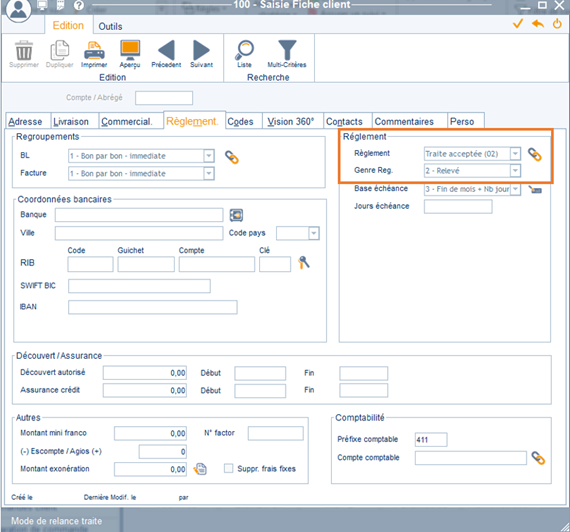Go to the Suivant record arrow
The width and height of the screenshot is (570, 532).
(x=201, y=50)
